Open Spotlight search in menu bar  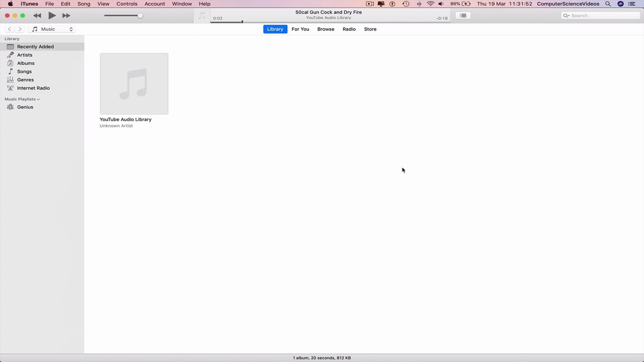pyautogui.click(x=608, y=4)
